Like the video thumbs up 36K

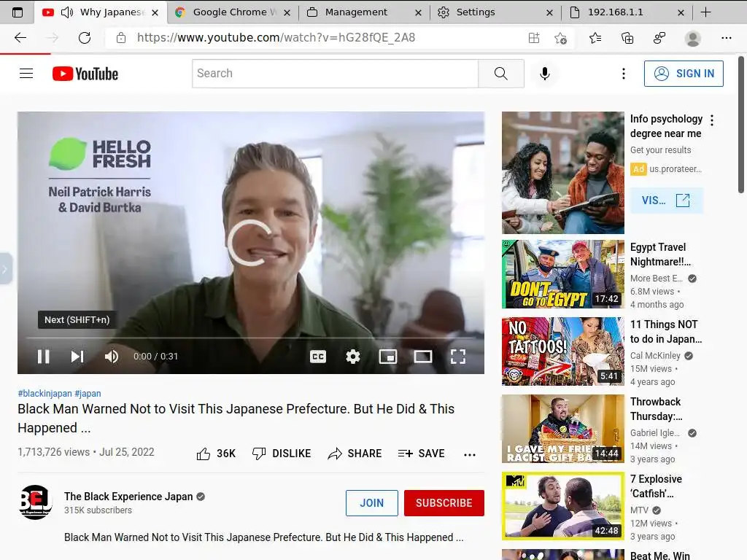tap(216, 454)
